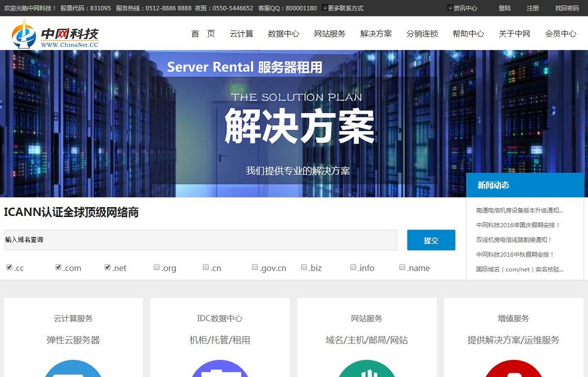Click the icon beside 资讯中心
The image size is (588, 377).
450,8
